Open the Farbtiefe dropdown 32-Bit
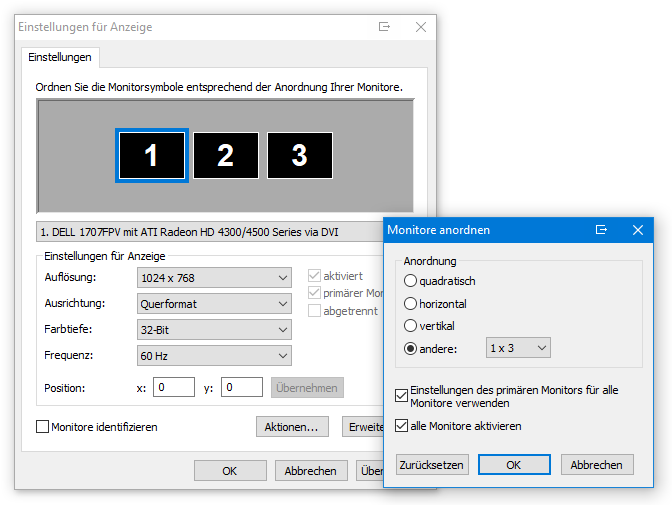This screenshot has width=672, height=505. point(214,330)
